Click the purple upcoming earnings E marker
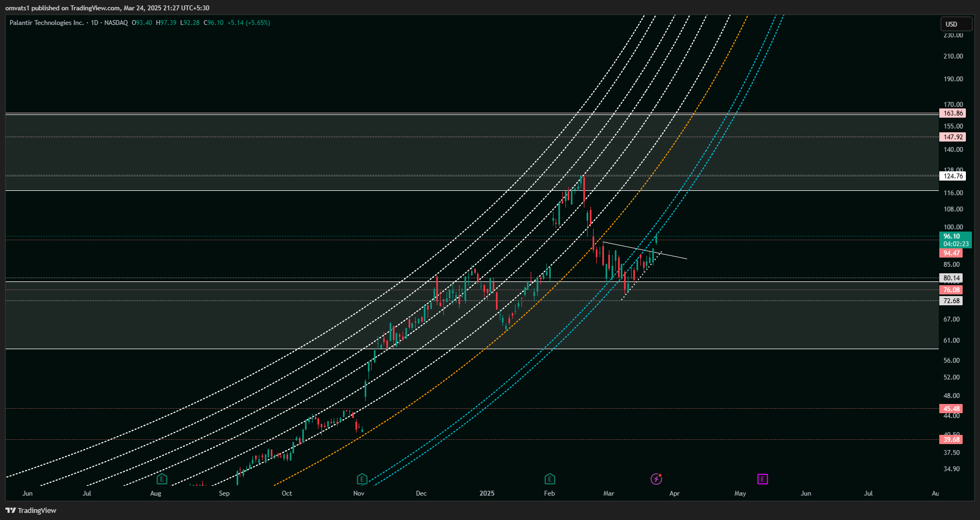Image resolution: width=980 pixels, height=520 pixels. pyautogui.click(x=762, y=479)
